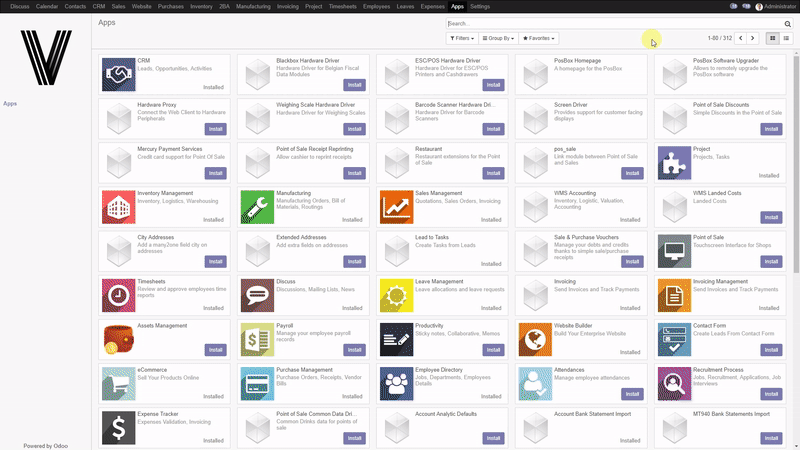Open the Inventory menu

coord(201,7)
